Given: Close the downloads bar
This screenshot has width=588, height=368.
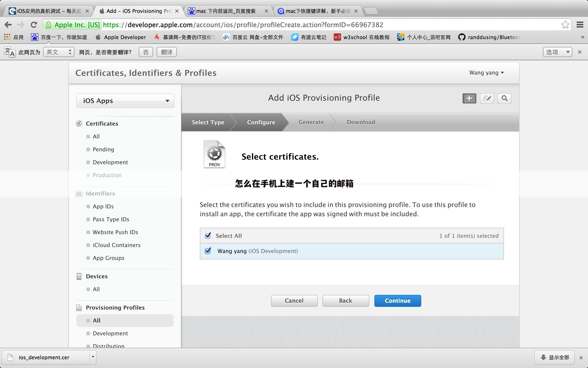Looking at the screenshot, I should (x=581, y=358).
